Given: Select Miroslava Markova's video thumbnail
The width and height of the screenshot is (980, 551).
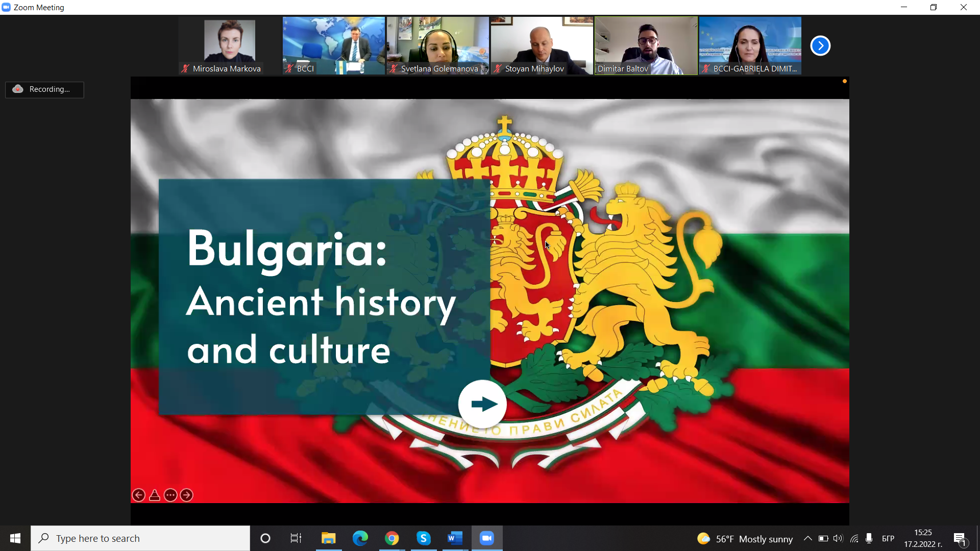Looking at the screenshot, I should (x=230, y=45).
